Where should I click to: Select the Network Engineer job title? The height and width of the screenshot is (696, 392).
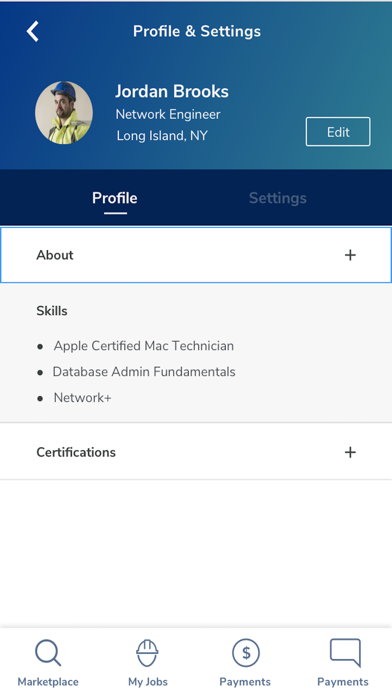click(168, 114)
